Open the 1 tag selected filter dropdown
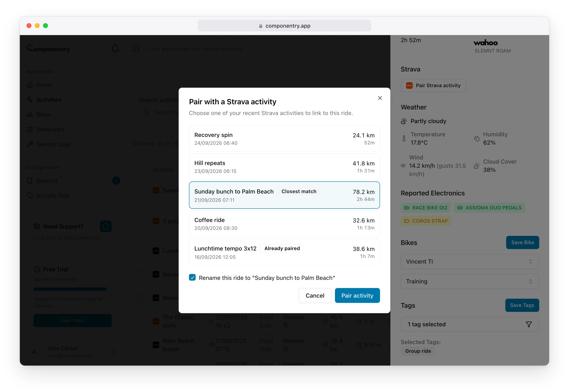This screenshot has height=392, width=569. [470, 324]
